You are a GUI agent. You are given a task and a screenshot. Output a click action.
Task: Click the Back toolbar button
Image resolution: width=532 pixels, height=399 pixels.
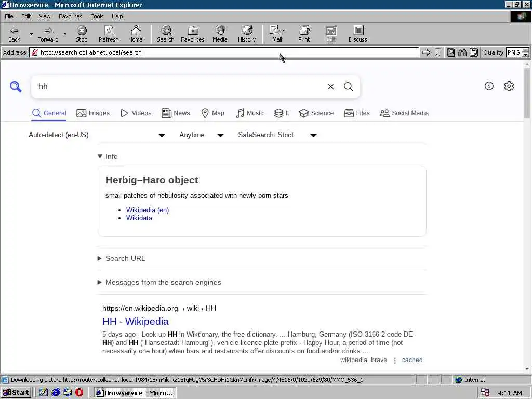(14, 34)
